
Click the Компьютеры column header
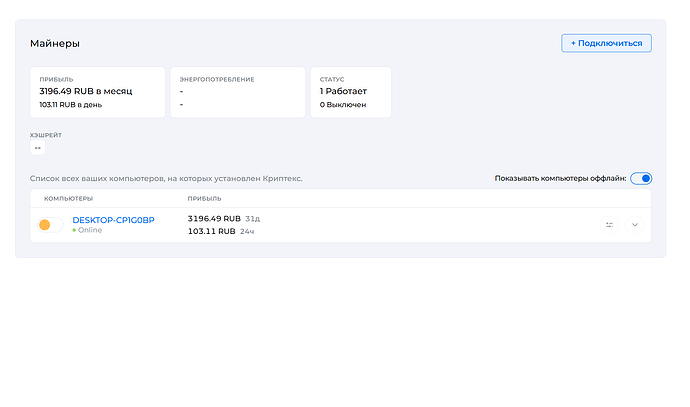pos(68,199)
